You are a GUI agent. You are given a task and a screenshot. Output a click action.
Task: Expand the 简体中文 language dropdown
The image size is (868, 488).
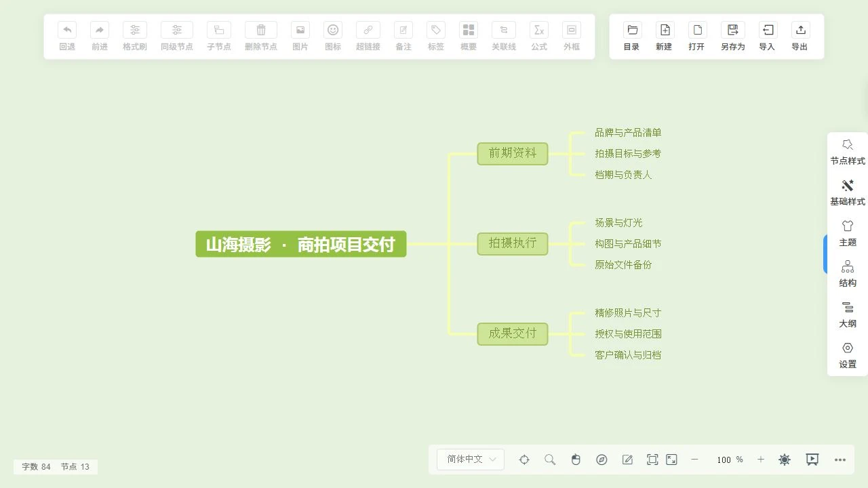[471, 460]
